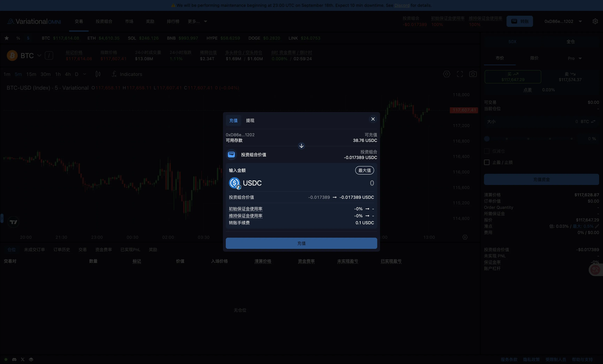
Task: Toggle percent display in ticker bar
Action: [x=18, y=38]
